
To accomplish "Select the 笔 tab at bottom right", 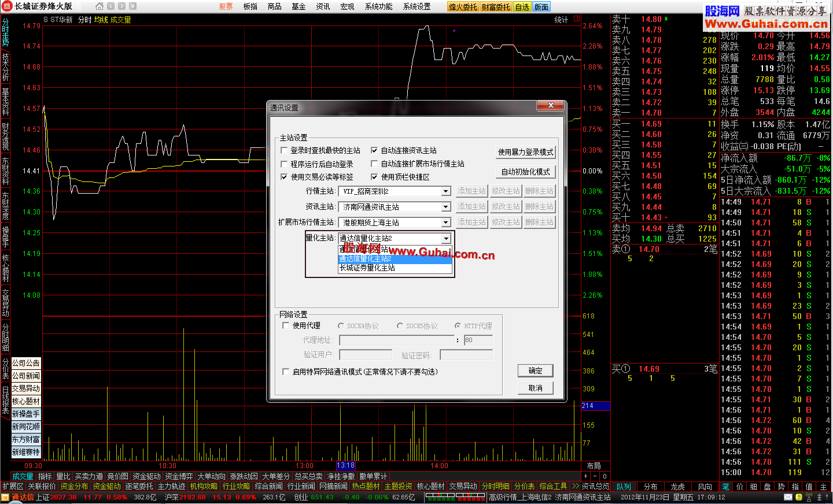I will [x=725, y=487].
